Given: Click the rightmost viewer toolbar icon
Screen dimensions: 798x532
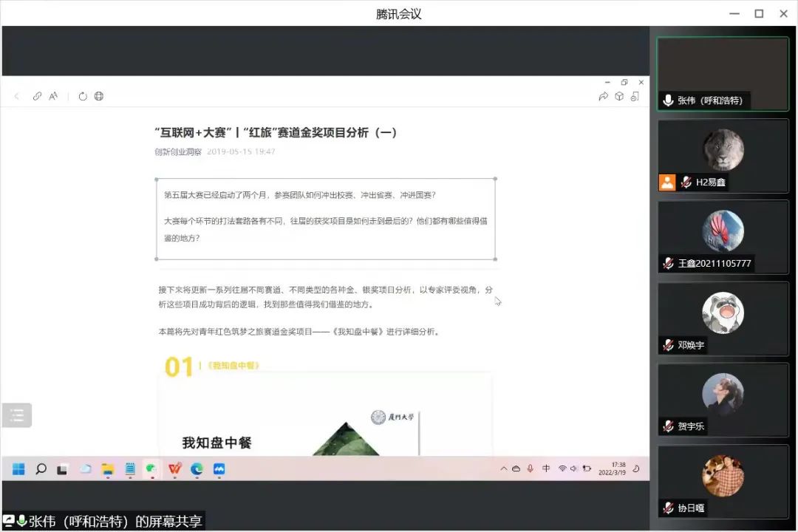Looking at the screenshot, I should (x=635, y=96).
